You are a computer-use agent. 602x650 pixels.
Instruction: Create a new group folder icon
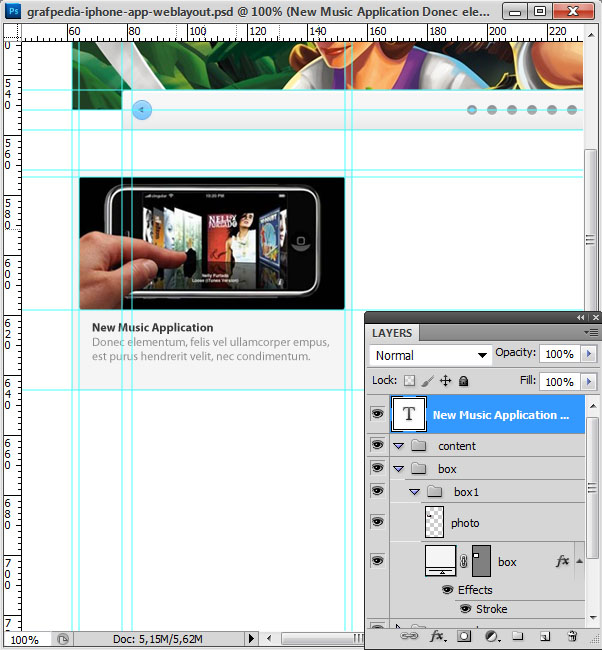[x=517, y=636]
